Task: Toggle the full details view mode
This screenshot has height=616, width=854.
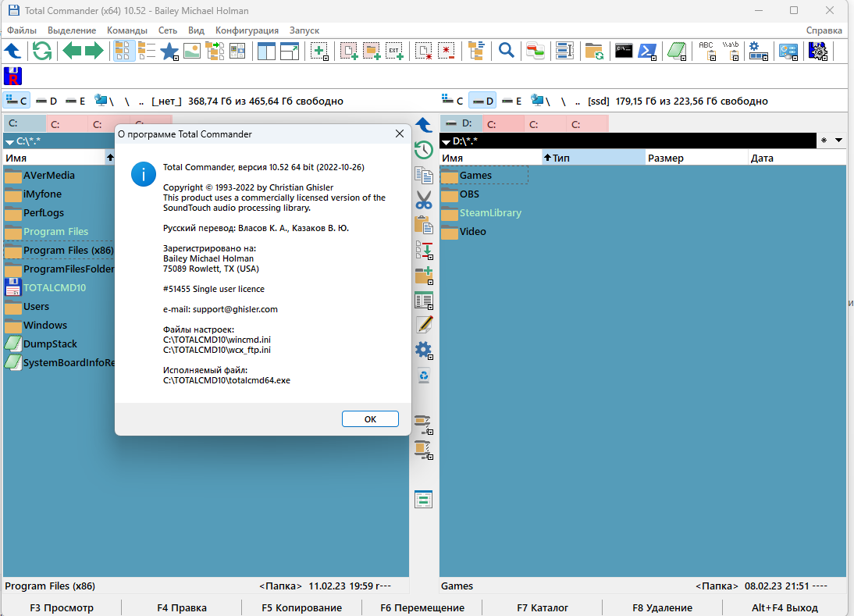Action: [x=147, y=52]
